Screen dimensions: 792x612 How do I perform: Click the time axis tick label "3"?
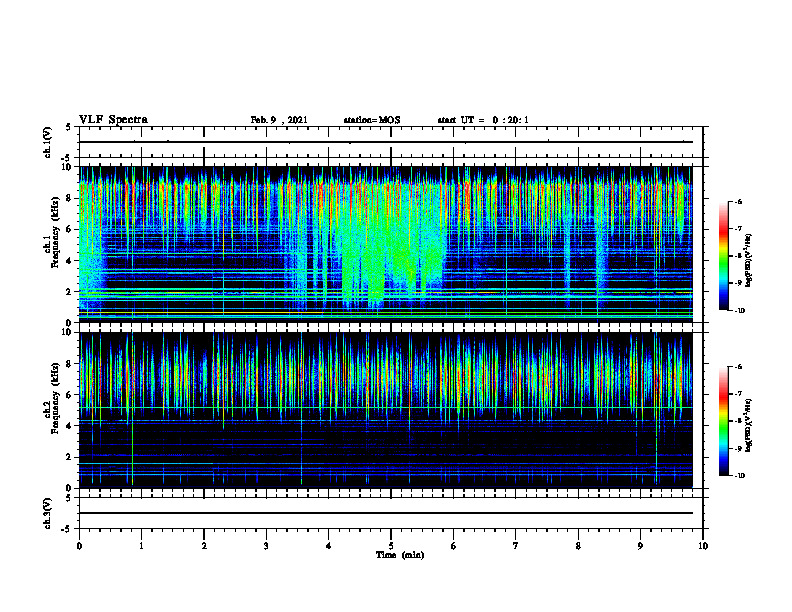click(266, 546)
